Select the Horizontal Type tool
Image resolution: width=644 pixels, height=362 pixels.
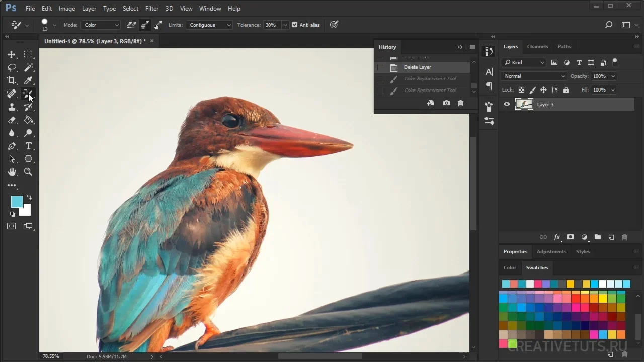point(29,146)
